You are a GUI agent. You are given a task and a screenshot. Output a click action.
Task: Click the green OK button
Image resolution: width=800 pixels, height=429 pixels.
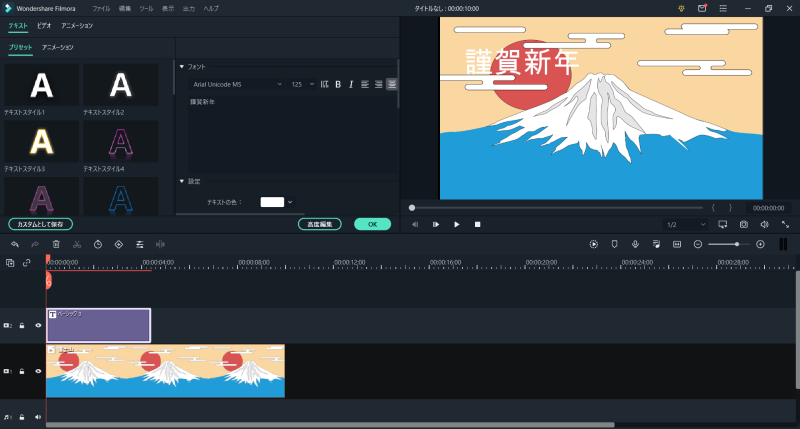point(372,224)
